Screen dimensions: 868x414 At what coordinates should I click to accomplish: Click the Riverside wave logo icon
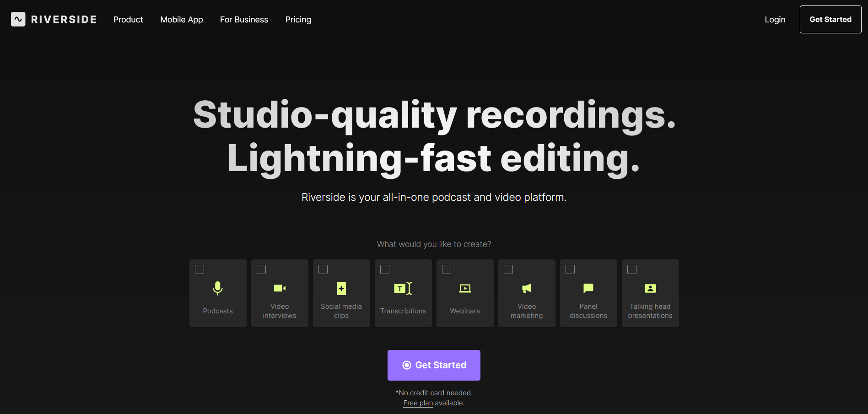pyautogui.click(x=18, y=19)
